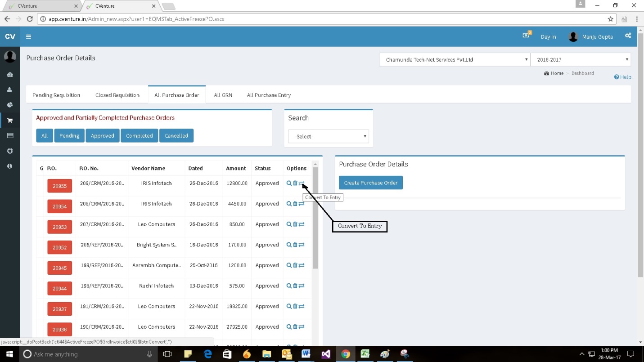Open the shopping cart icon in the sidebar

(10, 121)
